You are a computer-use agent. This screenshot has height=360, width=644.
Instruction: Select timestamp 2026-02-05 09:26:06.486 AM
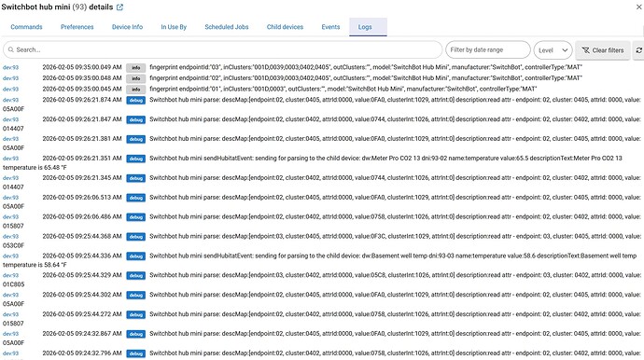[82, 216]
